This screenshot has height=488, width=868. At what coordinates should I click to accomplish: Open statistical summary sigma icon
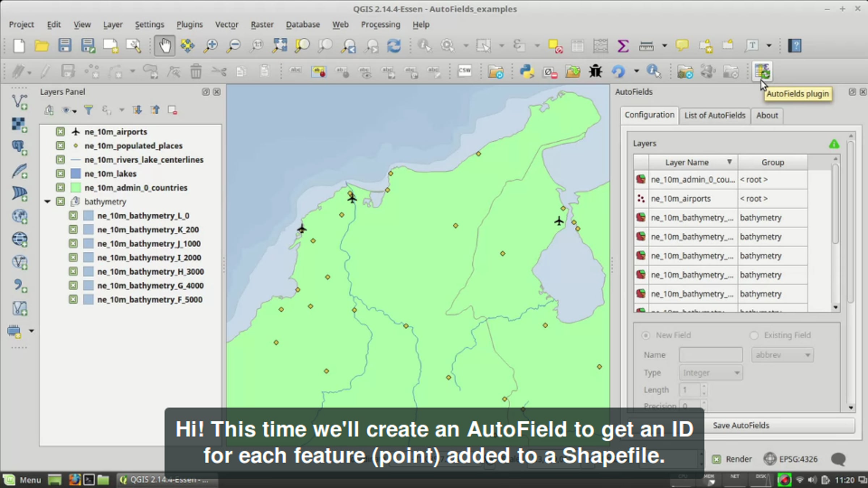[623, 46]
